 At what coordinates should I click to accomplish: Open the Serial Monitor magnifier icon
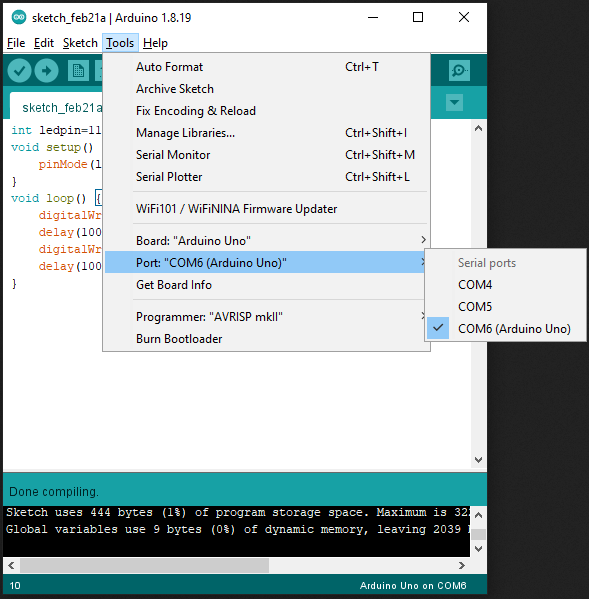pos(459,70)
